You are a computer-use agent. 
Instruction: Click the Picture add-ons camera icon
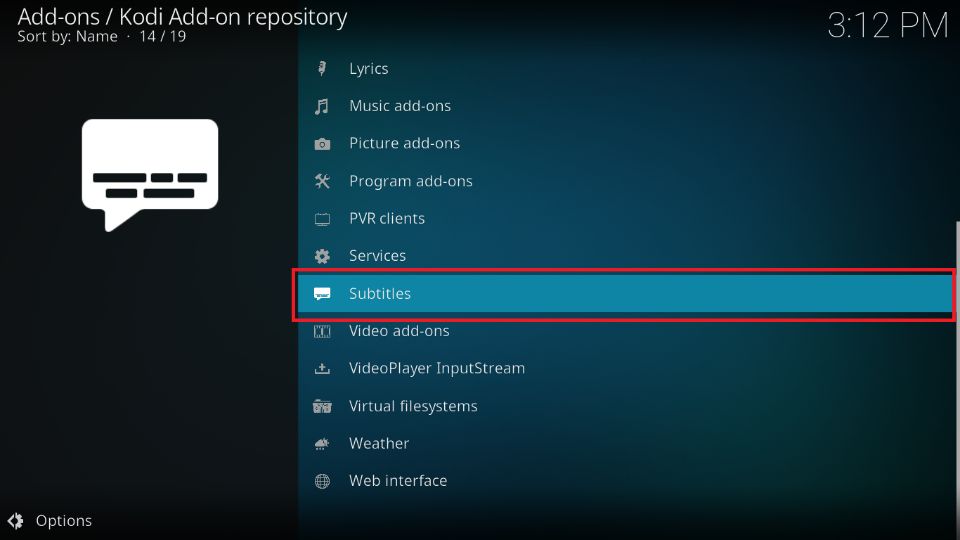(x=322, y=144)
